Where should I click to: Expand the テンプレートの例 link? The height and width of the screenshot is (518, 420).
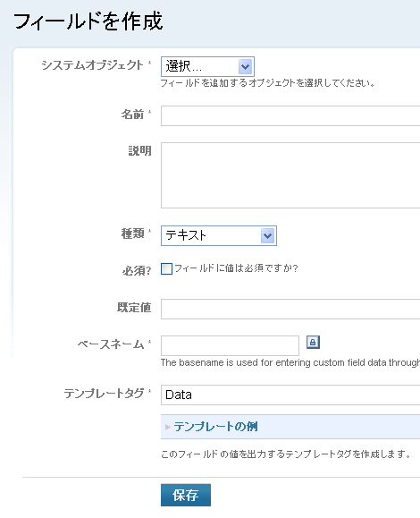tap(215, 427)
